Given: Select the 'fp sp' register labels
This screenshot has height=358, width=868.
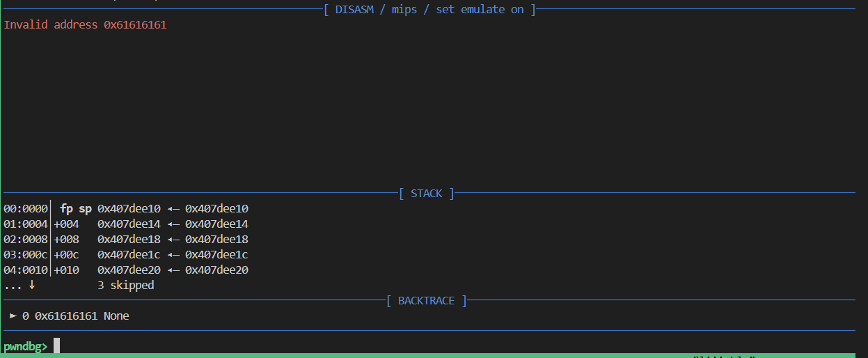Looking at the screenshot, I should pyautogui.click(x=76, y=209).
